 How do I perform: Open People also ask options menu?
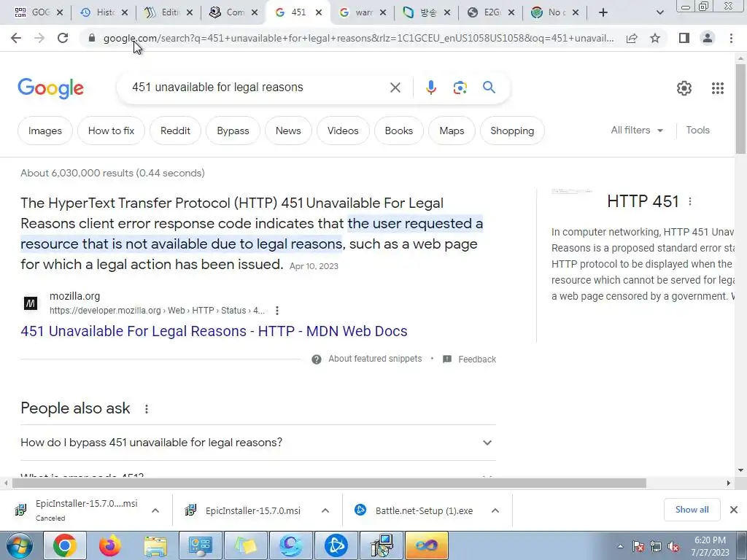[146, 408]
